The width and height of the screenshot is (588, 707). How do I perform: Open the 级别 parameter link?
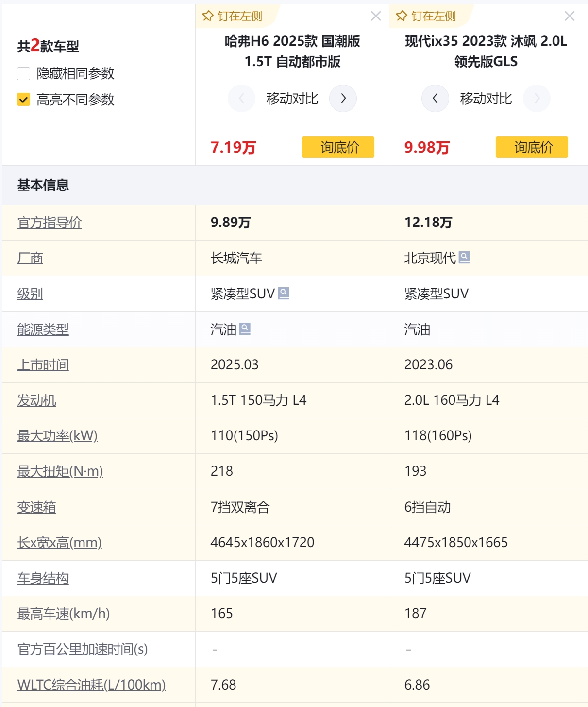click(30, 293)
